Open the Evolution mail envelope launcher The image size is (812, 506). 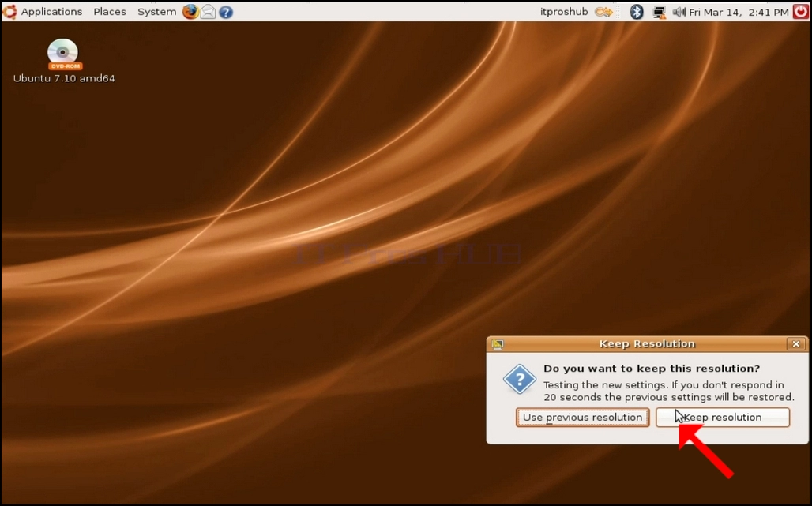(209, 11)
